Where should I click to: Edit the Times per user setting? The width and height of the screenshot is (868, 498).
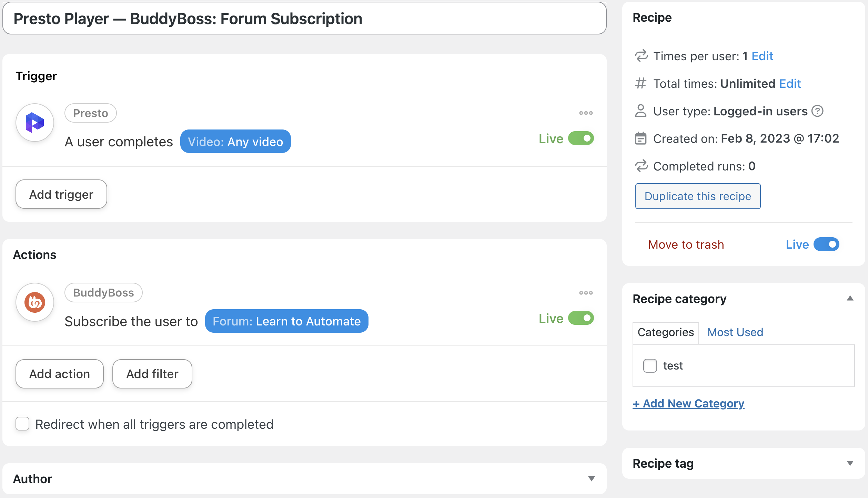tap(762, 56)
